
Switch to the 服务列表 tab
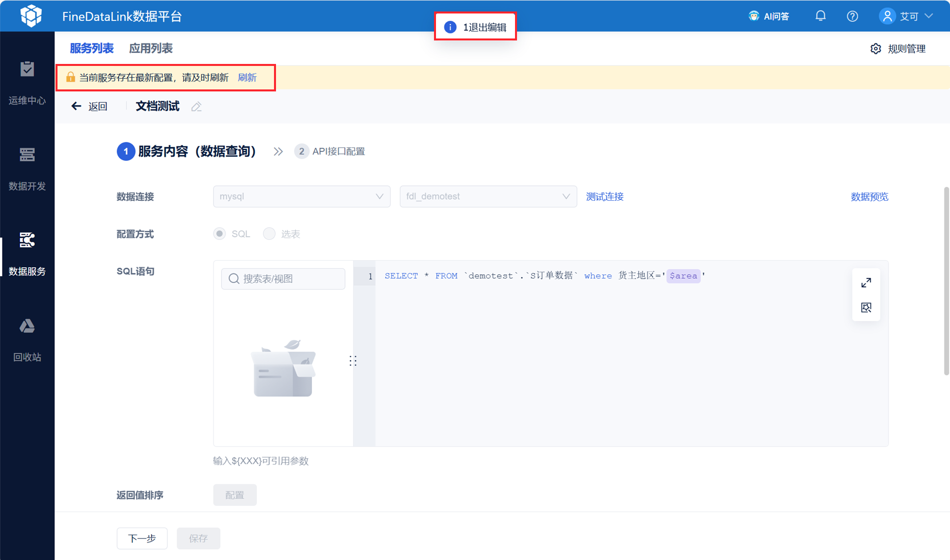coord(91,48)
